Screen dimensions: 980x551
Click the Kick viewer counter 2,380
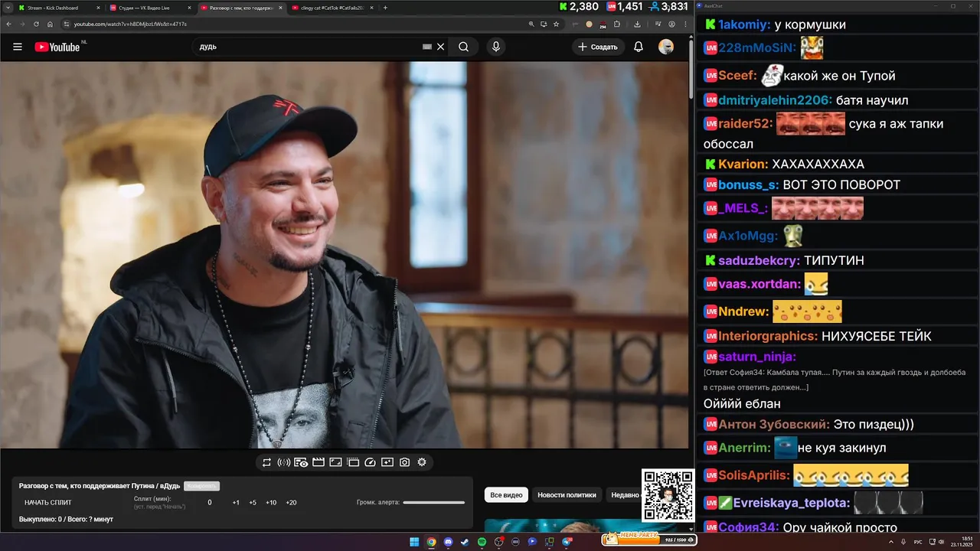click(579, 7)
